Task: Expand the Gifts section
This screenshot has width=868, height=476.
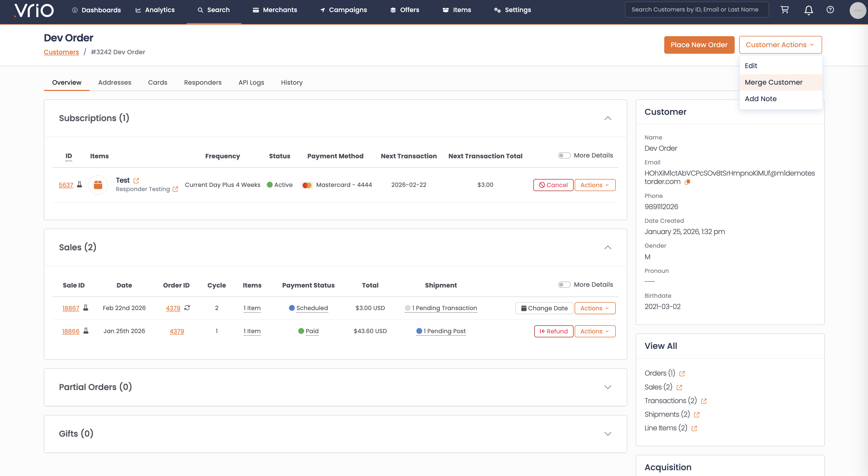Action: (x=608, y=434)
